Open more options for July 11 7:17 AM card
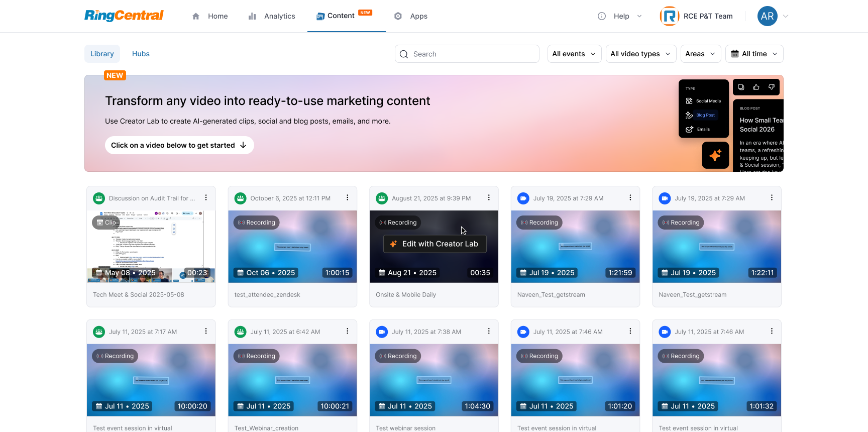 click(x=206, y=332)
